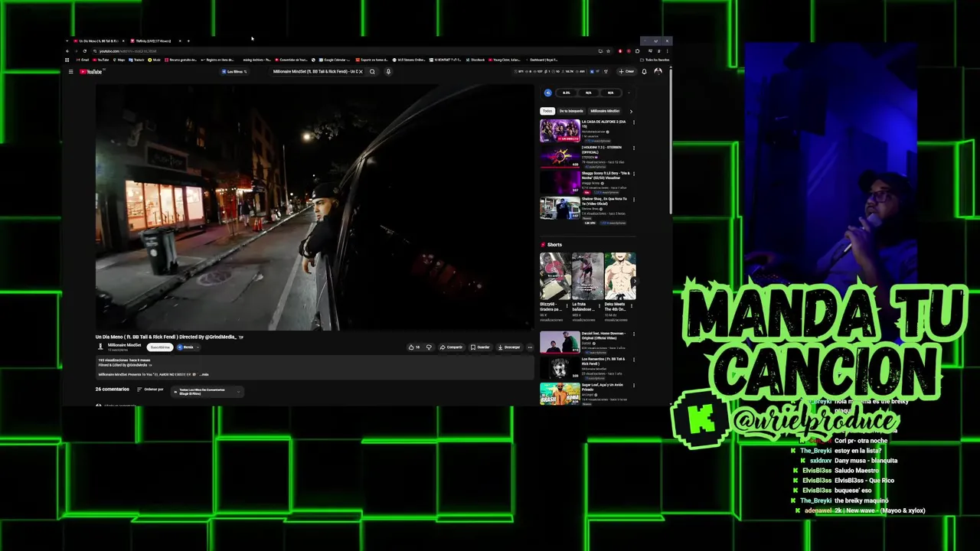Click the Crear button in YouTube header
Viewport: 980px width, 551px height.
626,72
